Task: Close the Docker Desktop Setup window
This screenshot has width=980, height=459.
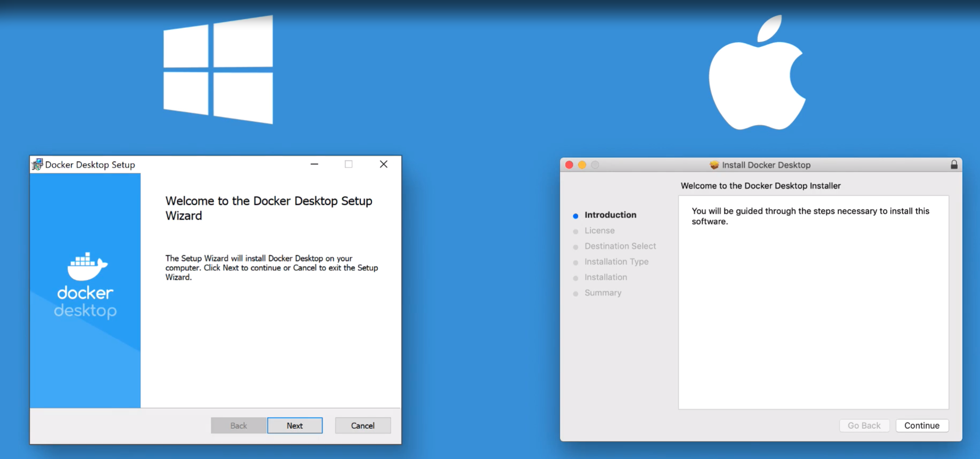Action: (383, 164)
